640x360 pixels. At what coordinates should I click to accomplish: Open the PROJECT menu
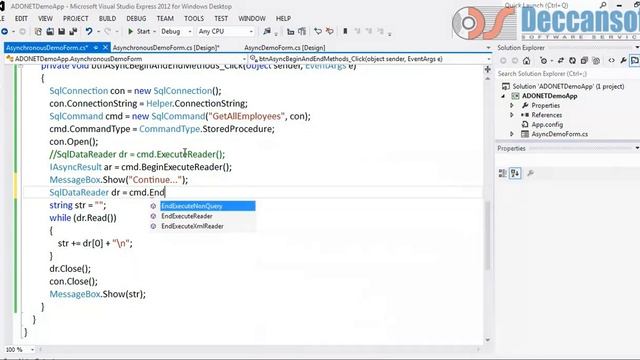coord(76,19)
